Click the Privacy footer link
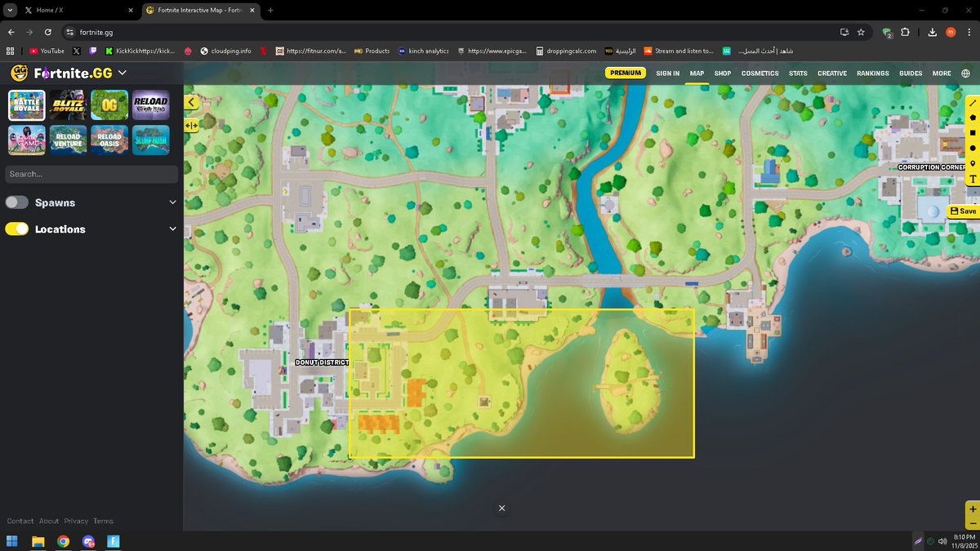This screenshot has width=980, height=551. click(76, 521)
